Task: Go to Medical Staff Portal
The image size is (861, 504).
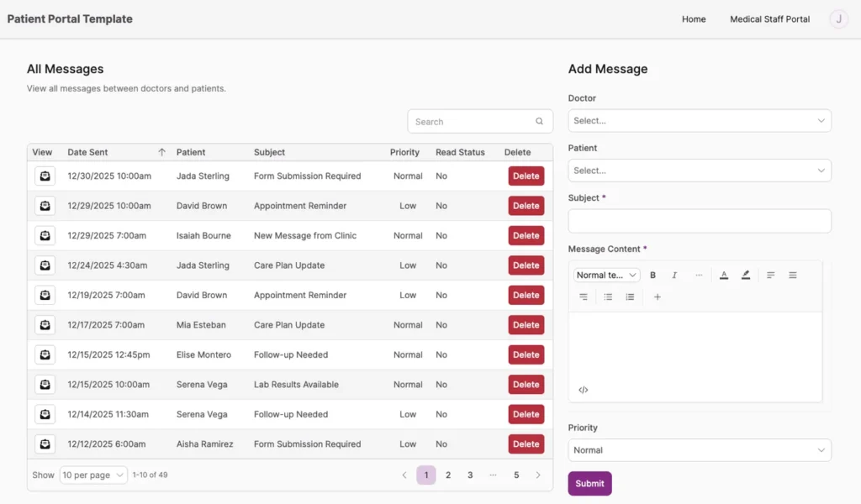Action: [x=769, y=19]
